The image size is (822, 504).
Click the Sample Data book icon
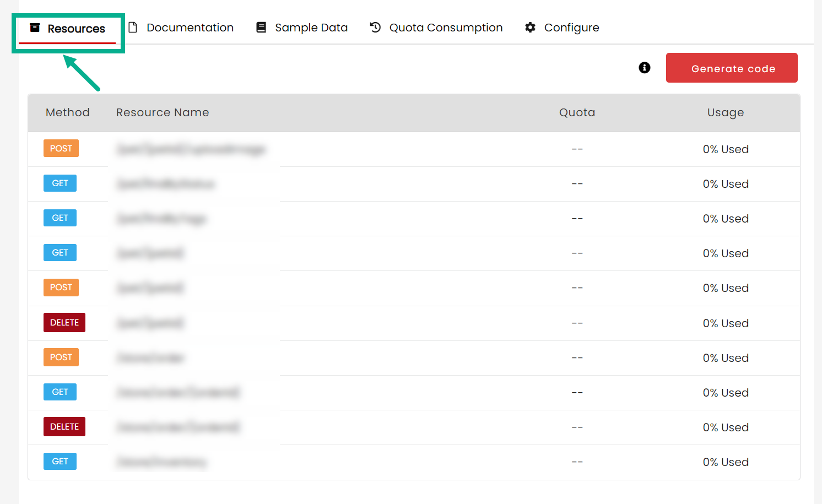tap(261, 28)
